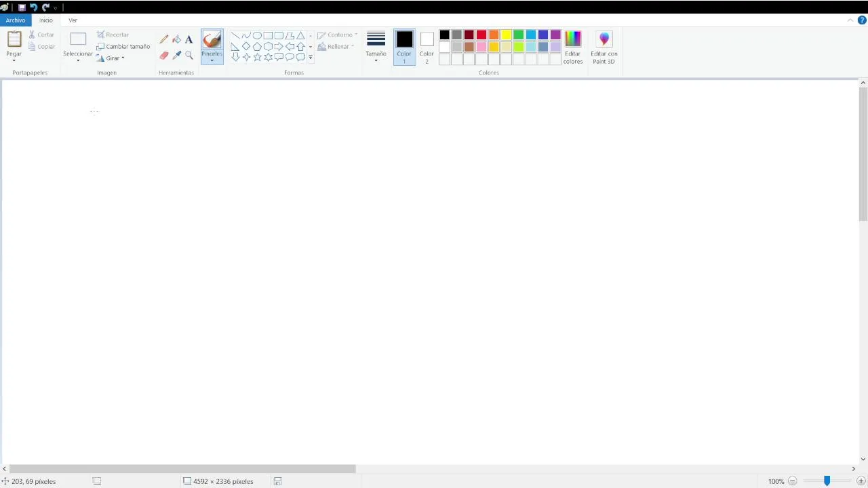The width and height of the screenshot is (868, 488).
Task: Choose the Curve shape
Action: pos(246,35)
